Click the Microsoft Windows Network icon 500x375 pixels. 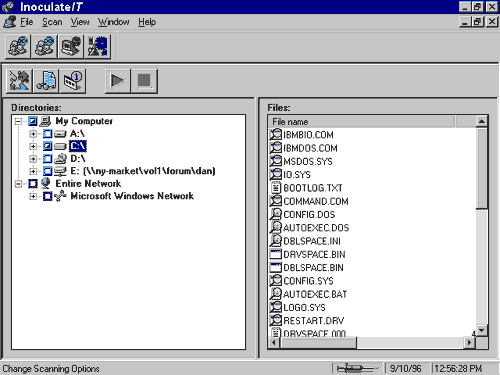60,196
